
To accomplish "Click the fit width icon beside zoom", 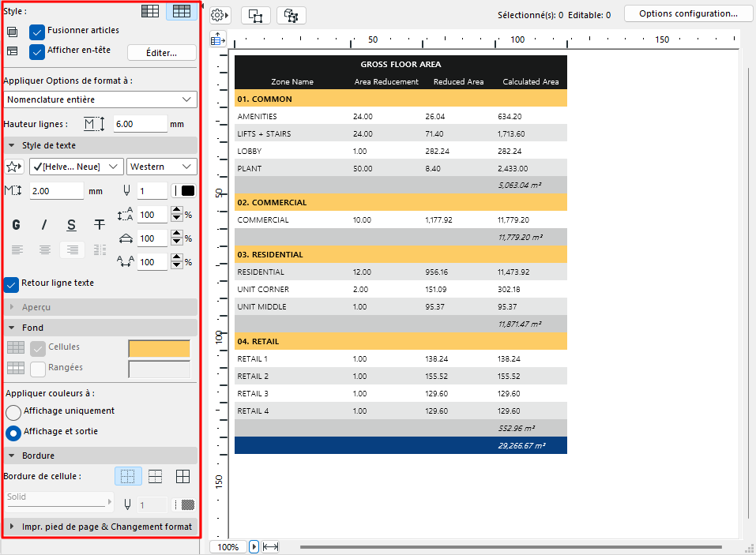I will [x=270, y=546].
